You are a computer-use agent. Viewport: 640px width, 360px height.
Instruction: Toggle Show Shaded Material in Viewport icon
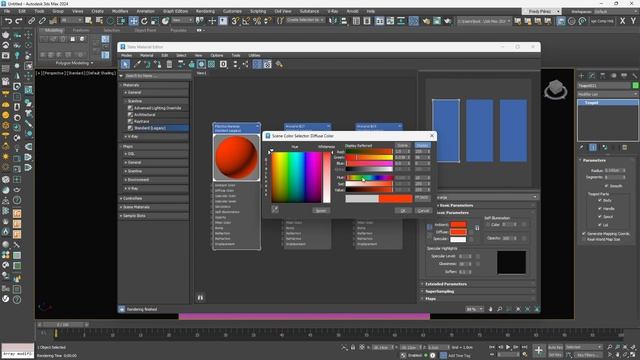[201, 64]
